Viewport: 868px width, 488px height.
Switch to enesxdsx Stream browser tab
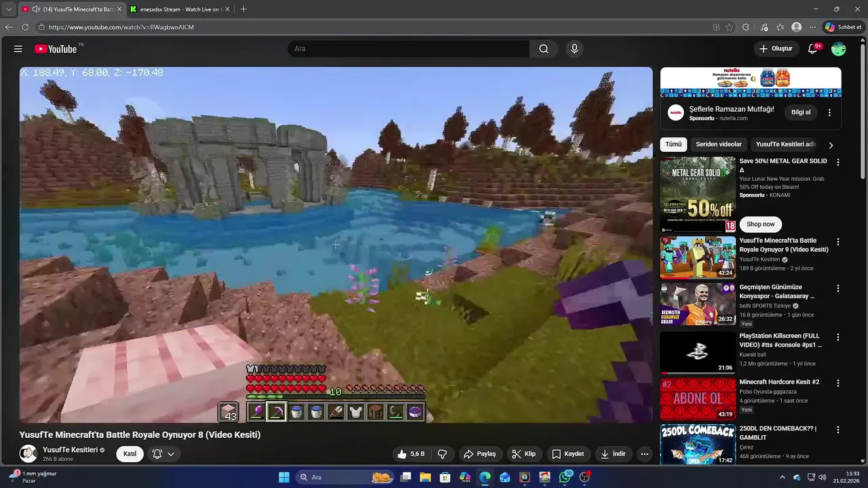pos(180,9)
